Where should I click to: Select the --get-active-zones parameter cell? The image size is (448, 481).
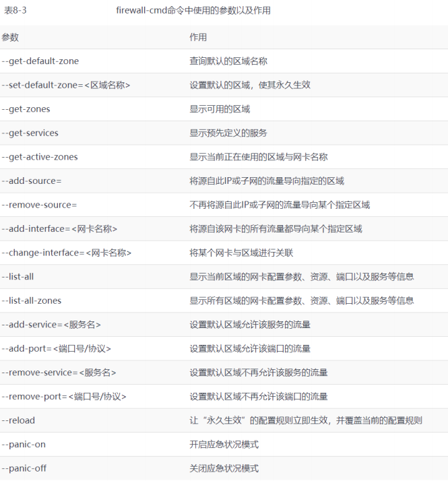(x=40, y=157)
